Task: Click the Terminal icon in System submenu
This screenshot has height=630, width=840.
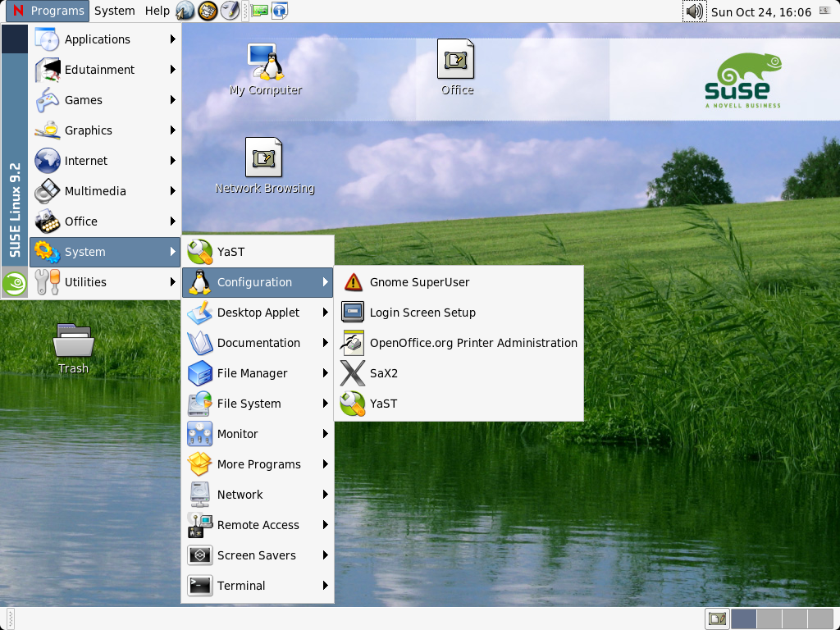Action: coord(200,586)
